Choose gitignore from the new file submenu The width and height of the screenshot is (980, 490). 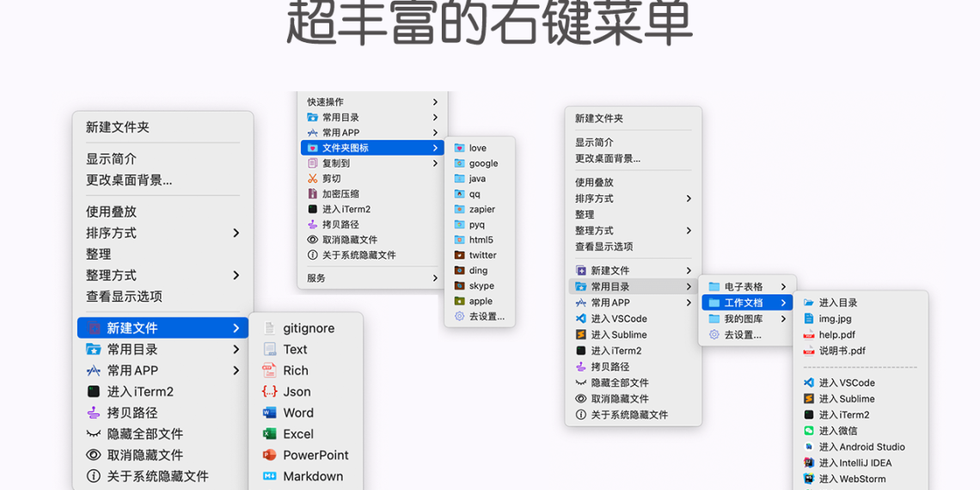pyautogui.click(x=308, y=328)
